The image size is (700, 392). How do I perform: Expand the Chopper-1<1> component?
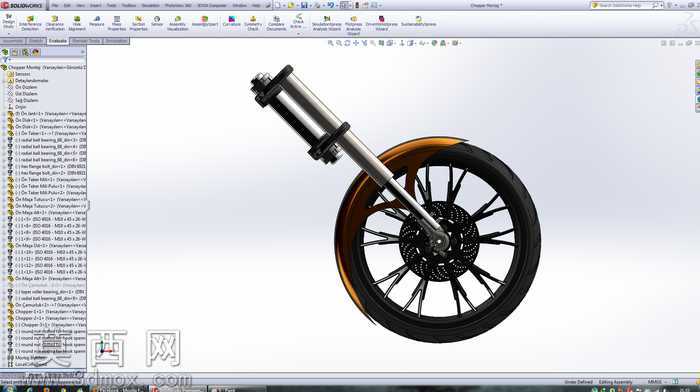point(4,312)
